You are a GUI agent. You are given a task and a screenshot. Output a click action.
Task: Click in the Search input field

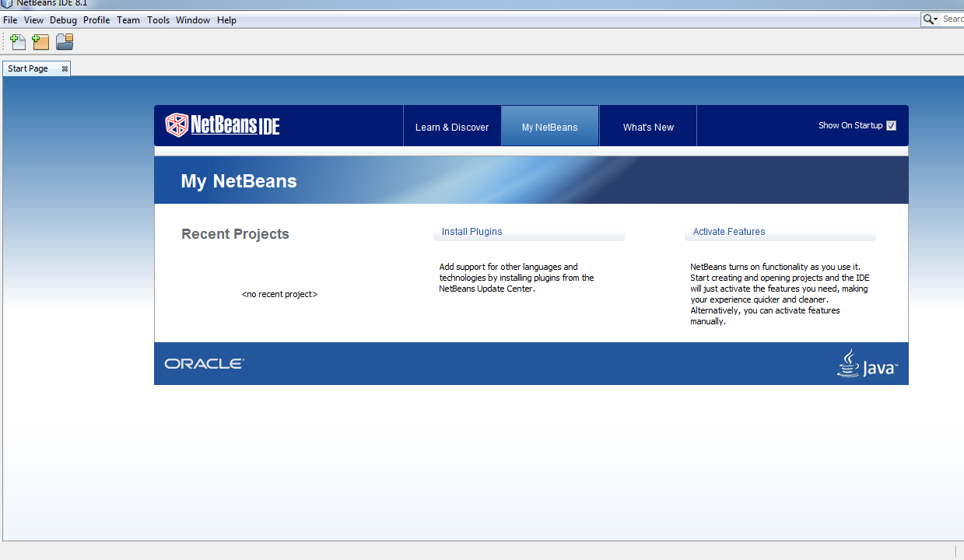[952, 19]
